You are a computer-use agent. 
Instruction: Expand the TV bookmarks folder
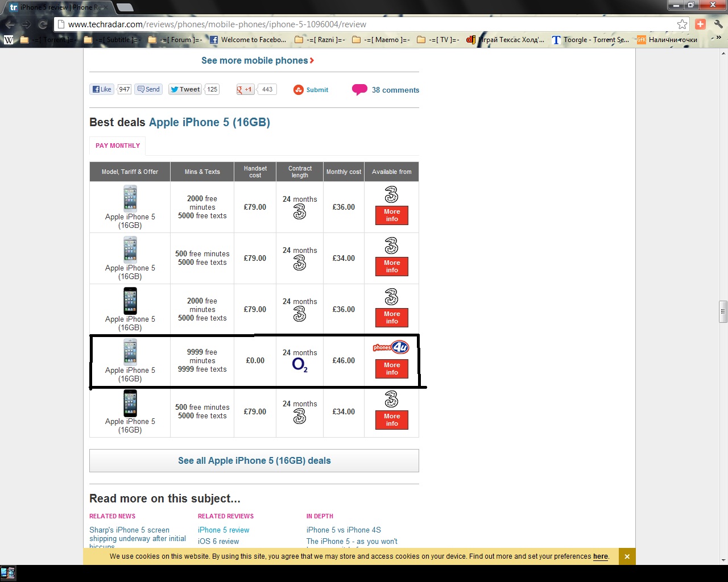pos(438,40)
